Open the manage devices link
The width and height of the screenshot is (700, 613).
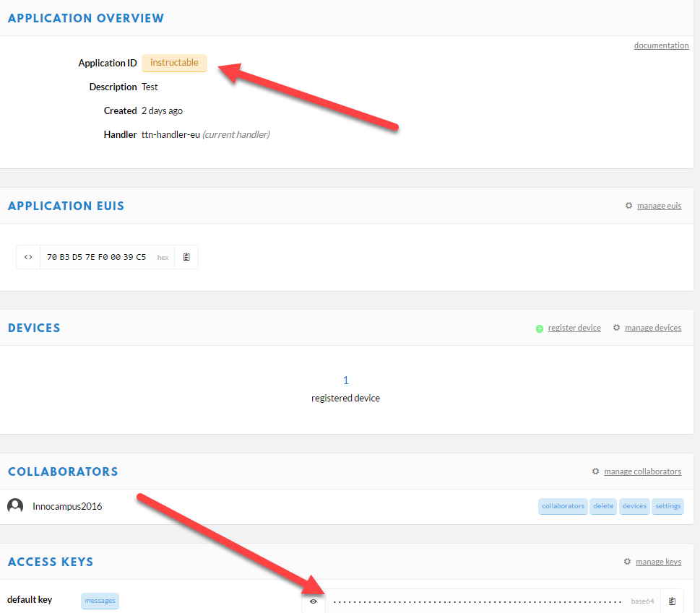[652, 328]
